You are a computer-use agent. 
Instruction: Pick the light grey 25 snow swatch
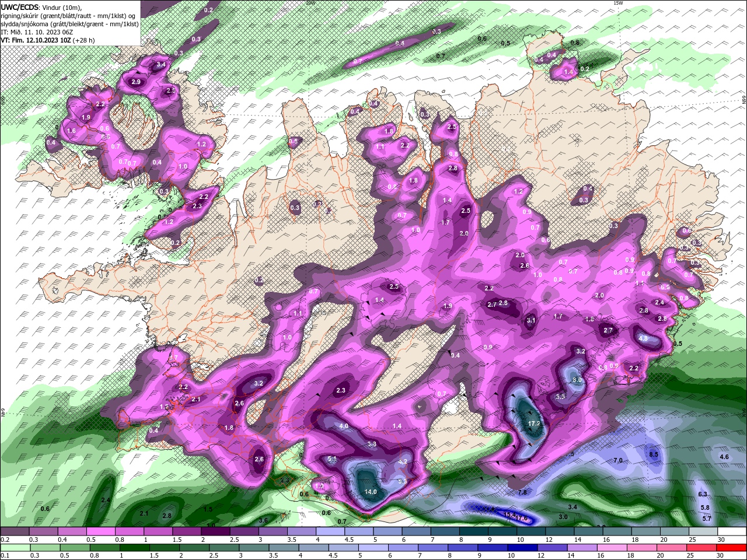703,531
